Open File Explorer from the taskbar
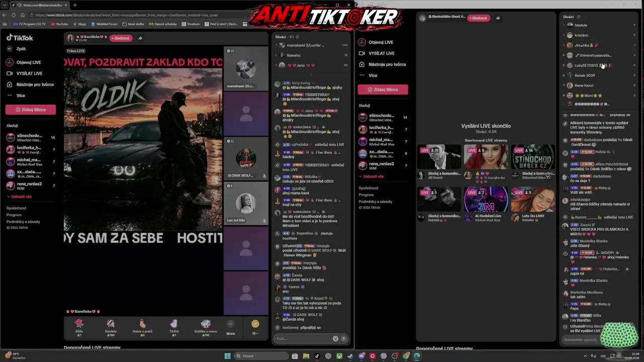 306,356
